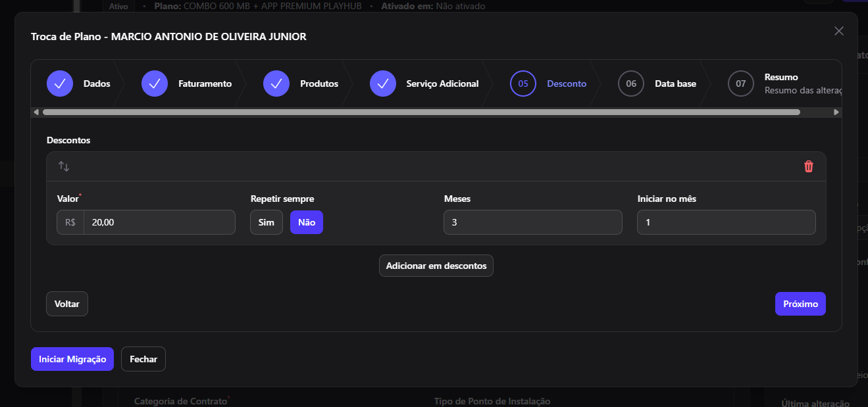Click the Produtos step checkmark circle

point(276,84)
